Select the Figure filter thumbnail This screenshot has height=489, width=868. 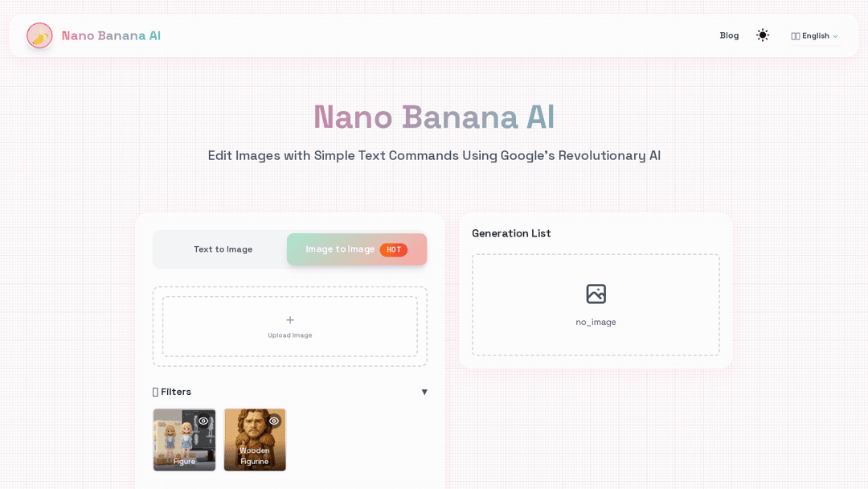[x=184, y=440]
